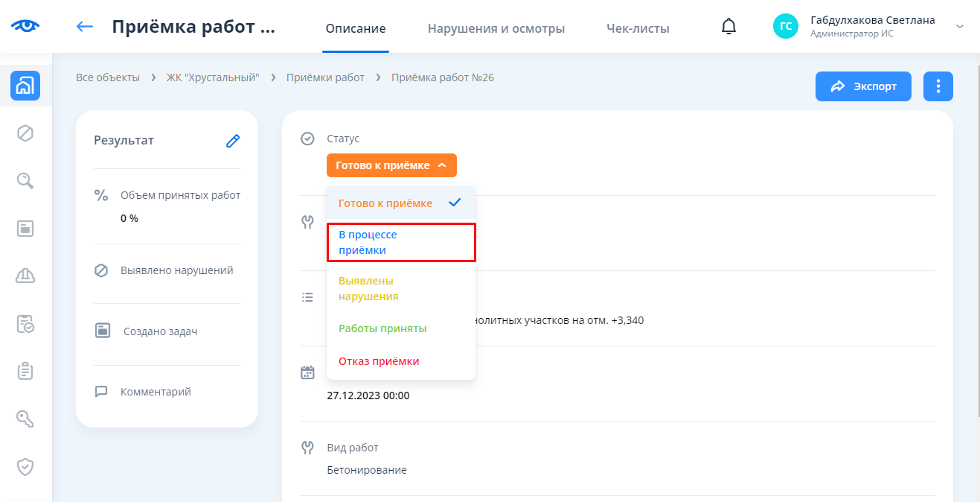Open notifications bell
Screen dimensions: 980x502
pyautogui.click(x=728, y=28)
